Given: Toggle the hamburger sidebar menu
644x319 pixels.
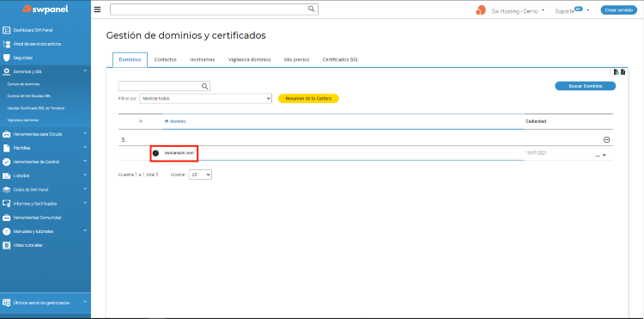Looking at the screenshot, I should (97, 9).
